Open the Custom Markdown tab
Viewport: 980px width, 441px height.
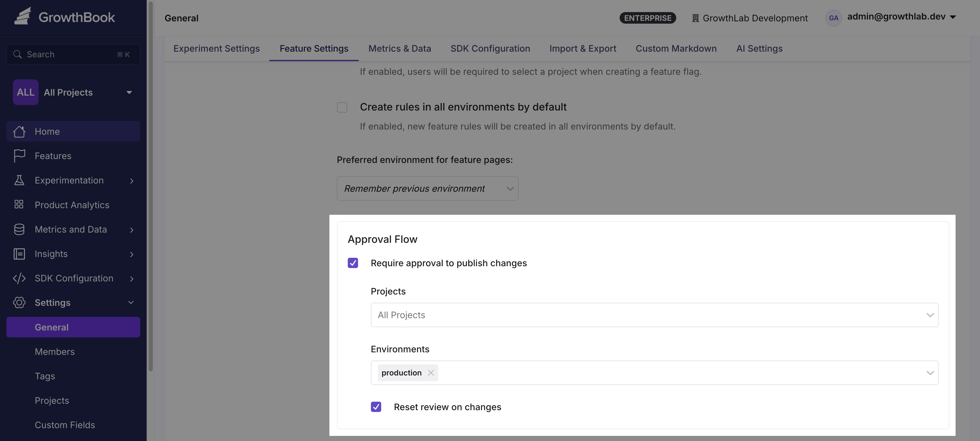click(x=676, y=48)
